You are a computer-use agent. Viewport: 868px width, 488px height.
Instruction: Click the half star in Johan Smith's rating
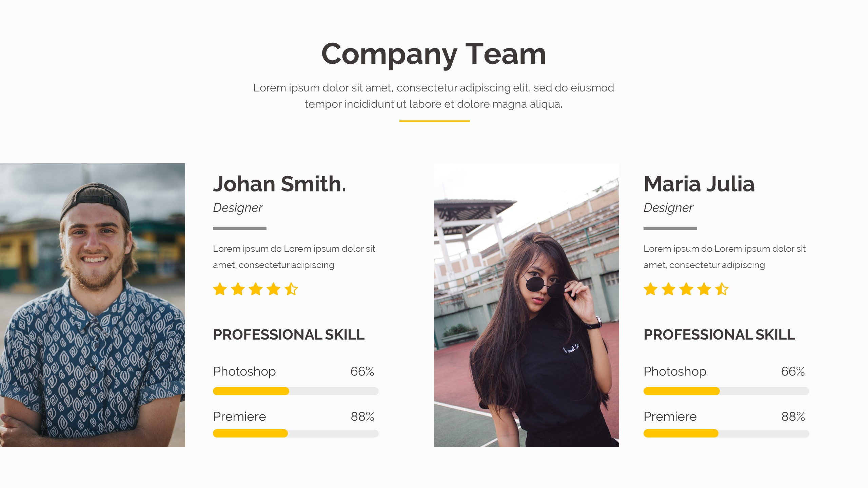(291, 289)
